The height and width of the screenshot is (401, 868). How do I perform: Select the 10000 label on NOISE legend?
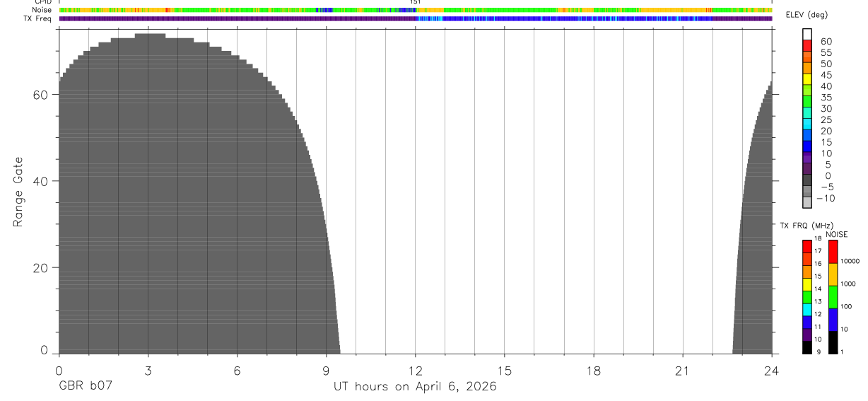[850, 261]
